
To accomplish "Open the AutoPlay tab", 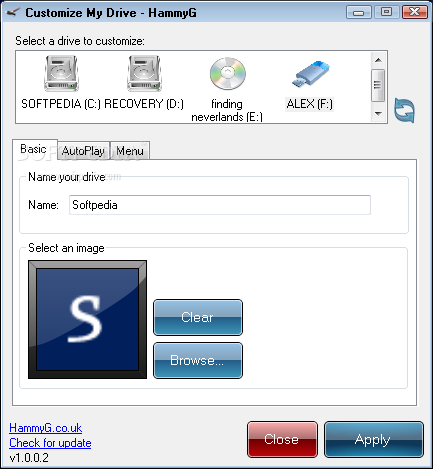I will point(83,151).
